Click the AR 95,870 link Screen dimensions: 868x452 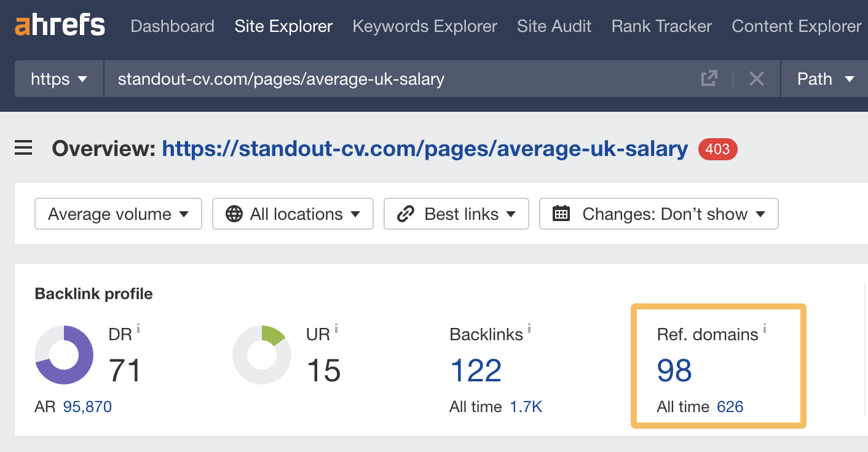coord(87,406)
